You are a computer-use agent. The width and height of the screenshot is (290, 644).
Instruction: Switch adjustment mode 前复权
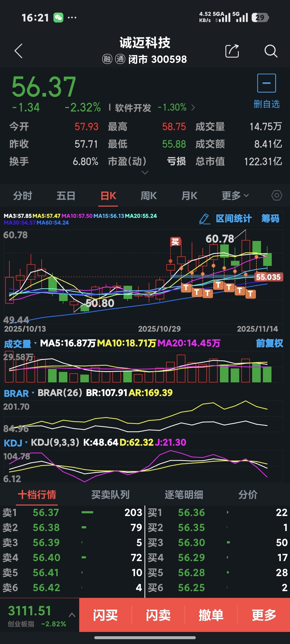[269, 343]
